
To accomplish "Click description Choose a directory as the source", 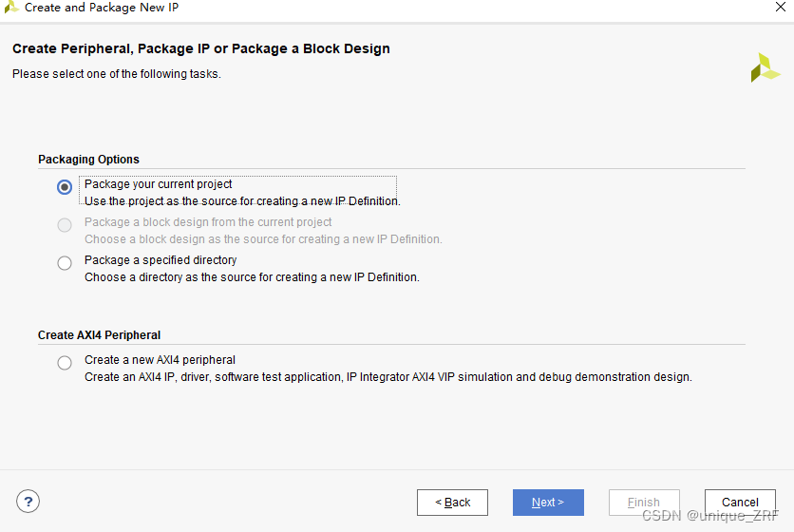I will [x=252, y=277].
